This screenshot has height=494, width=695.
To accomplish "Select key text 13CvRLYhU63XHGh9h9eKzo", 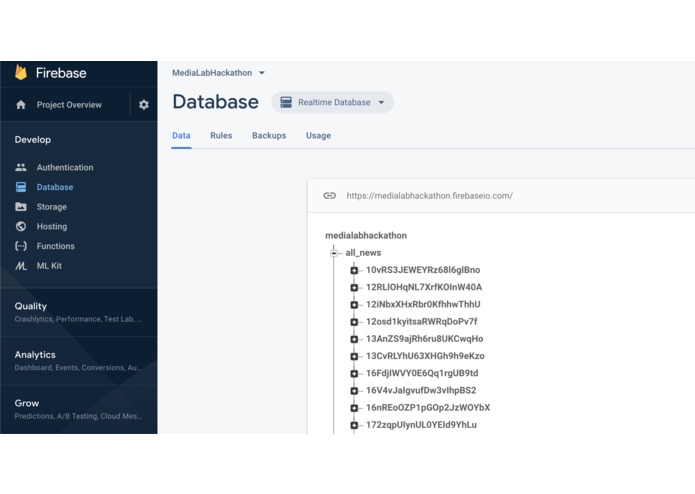I will coord(426,356).
